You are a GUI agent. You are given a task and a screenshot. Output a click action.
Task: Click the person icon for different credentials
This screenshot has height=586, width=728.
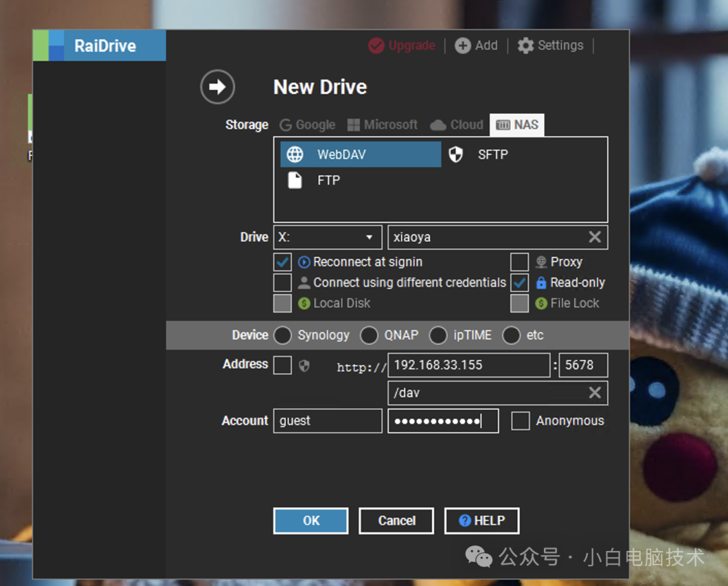coord(303,283)
